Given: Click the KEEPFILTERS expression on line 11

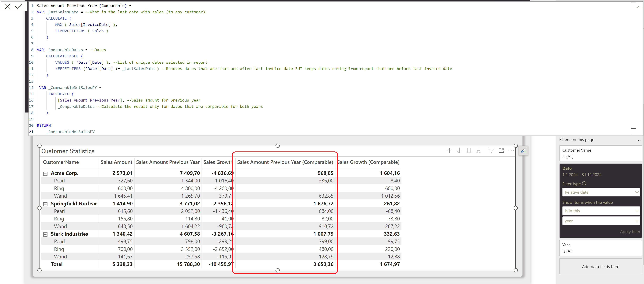Looking at the screenshot, I should click(107, 69).
